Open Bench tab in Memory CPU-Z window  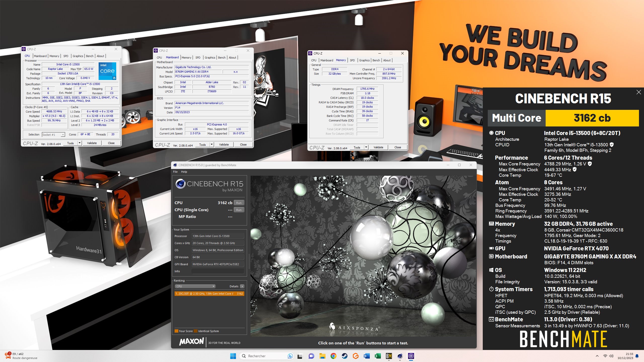point(376,60)
